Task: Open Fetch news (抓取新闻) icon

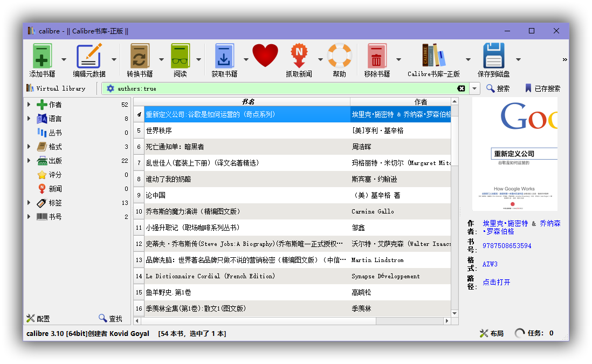Action: click(299, 56)
